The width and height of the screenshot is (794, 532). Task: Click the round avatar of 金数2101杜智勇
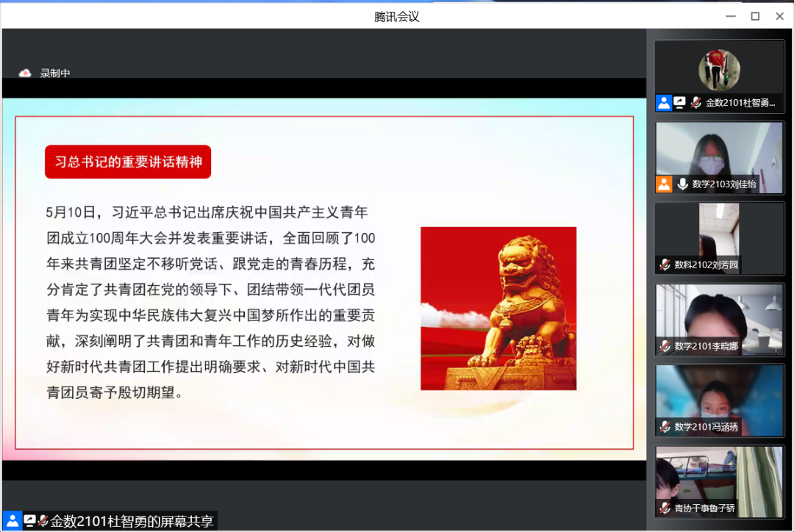719,70
